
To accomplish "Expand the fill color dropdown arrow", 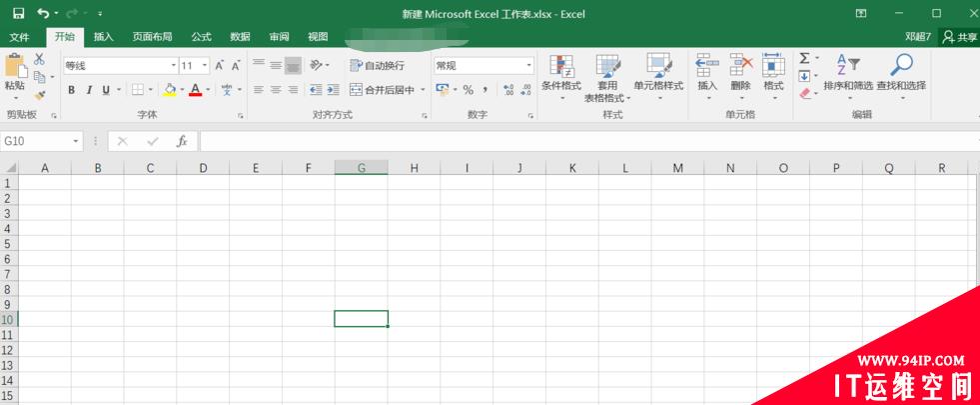I will (x=182, y=90).
